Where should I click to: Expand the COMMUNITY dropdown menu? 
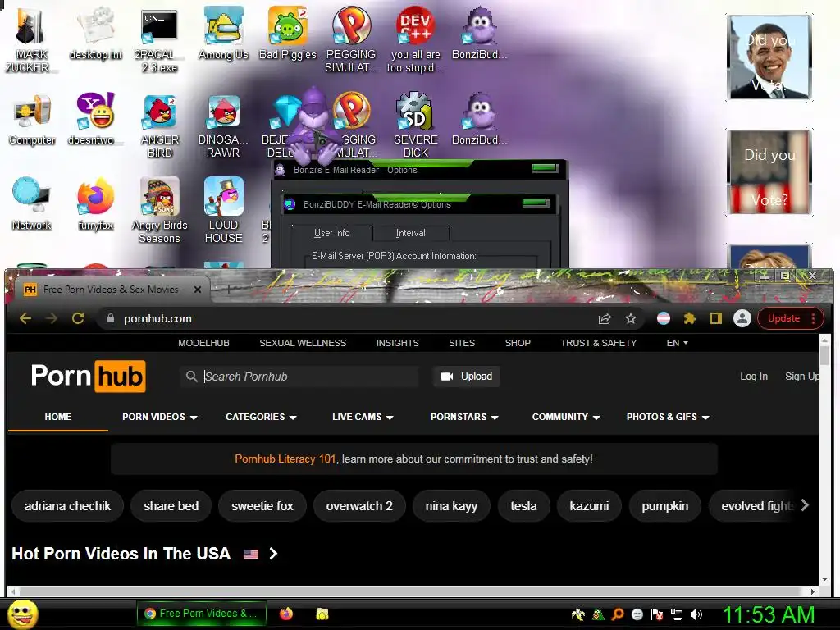(x=566, y=417)
